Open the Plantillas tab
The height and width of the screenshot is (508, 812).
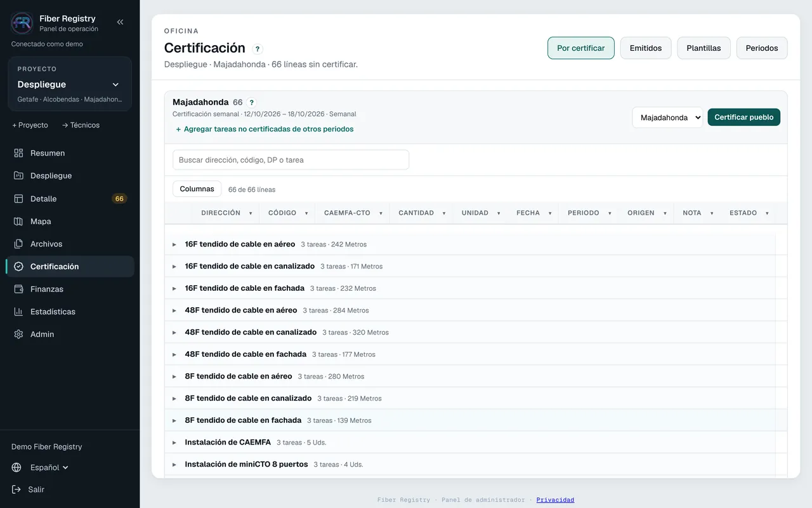704,48
